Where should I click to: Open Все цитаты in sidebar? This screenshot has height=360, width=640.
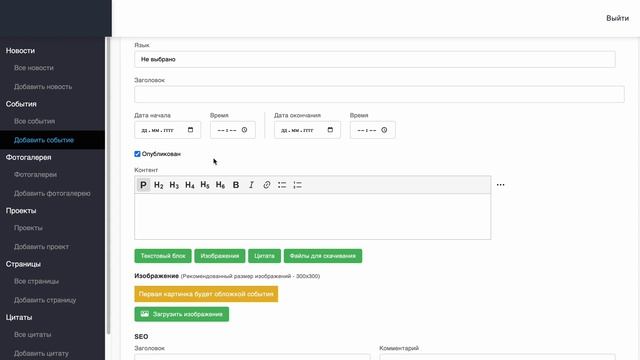point(33,335)
